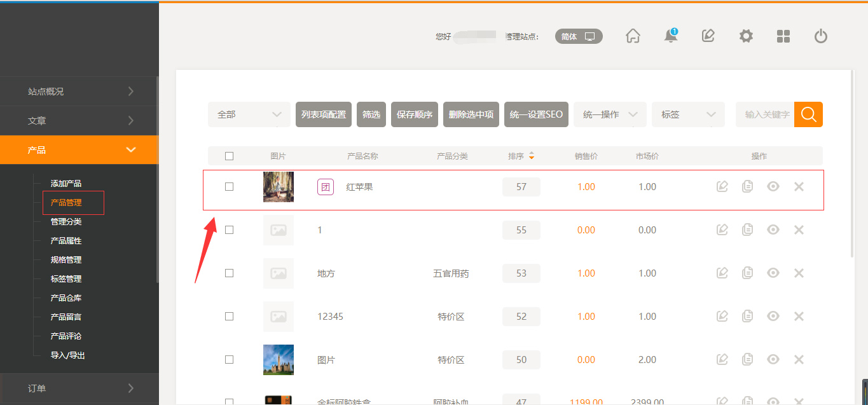868x405 pixels.
Task: Select 添加产品 in the sidebar
Action: tap(66, 184)
